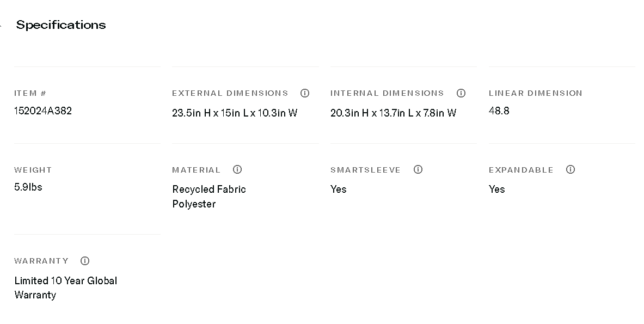Click the linear dimension value 48.8

(499, 111)
